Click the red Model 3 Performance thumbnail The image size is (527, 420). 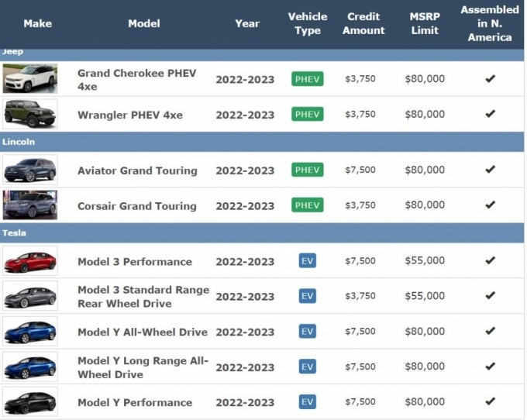30,260
